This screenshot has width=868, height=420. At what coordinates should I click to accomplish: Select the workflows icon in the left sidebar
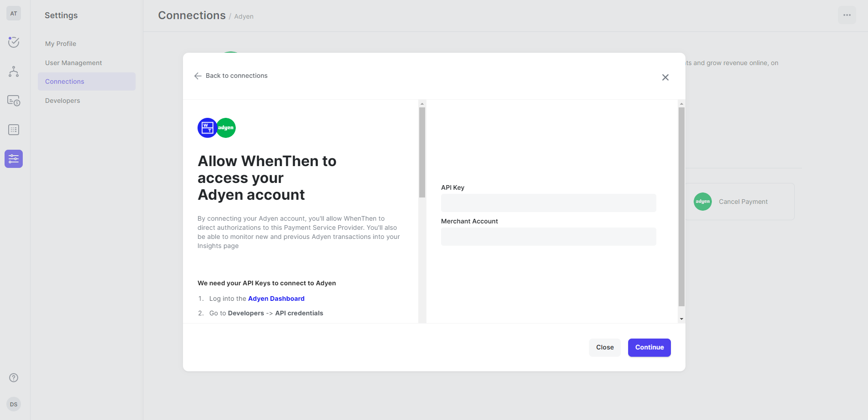pyautogui.click(x=13, y=71)
